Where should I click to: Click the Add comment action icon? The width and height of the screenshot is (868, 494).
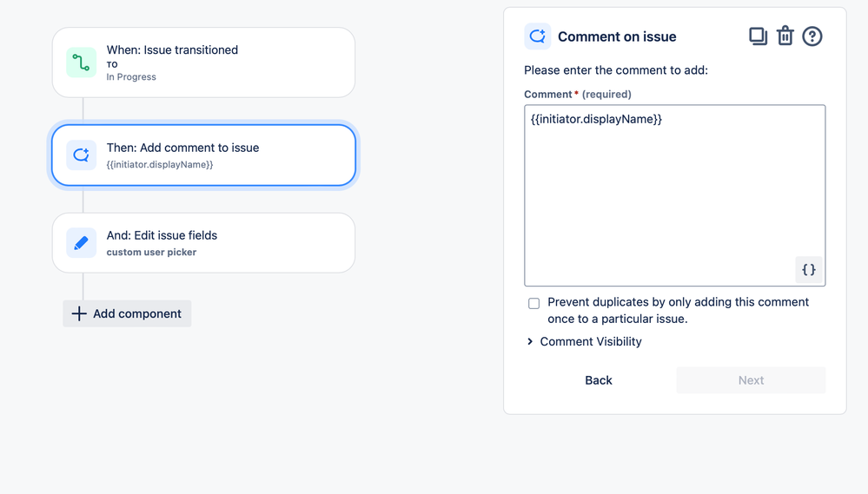[x=81, y=155]
